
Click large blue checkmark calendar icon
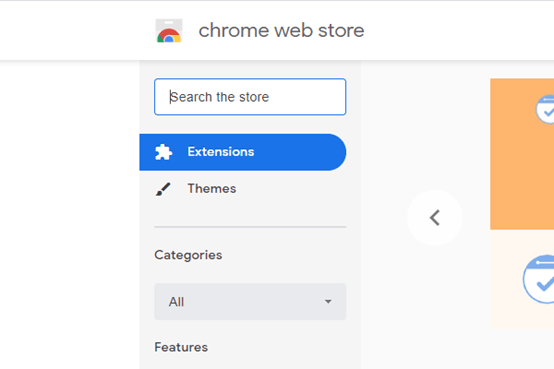pos(538,279)
